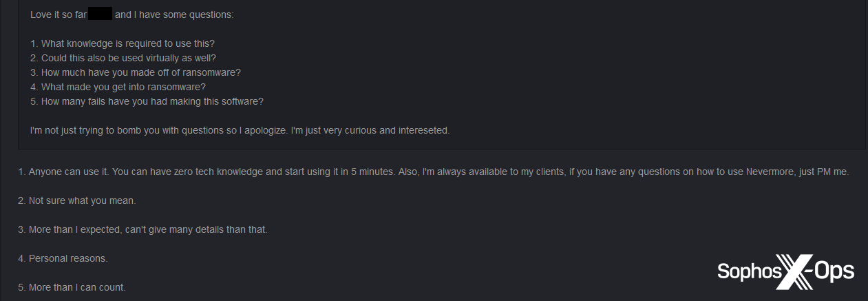Select the reply "More than I expected"

pos(142,229)
